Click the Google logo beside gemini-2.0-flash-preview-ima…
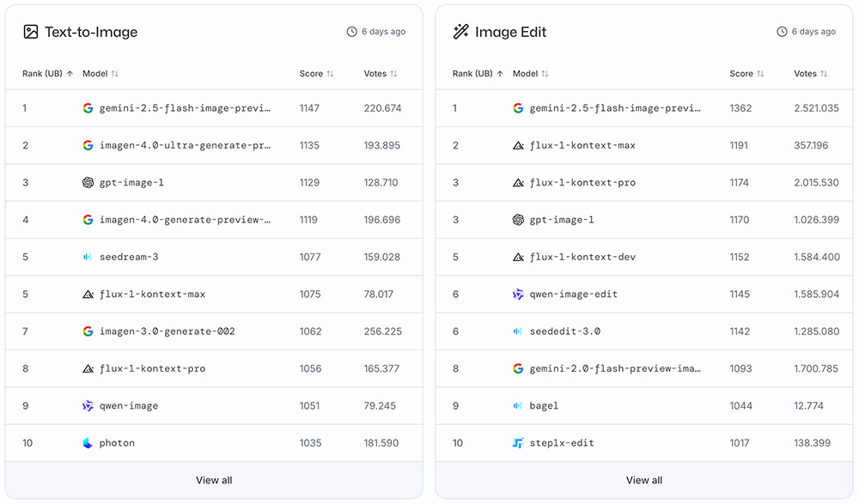Viewport: 859px width, 504px height. (518, 368)
